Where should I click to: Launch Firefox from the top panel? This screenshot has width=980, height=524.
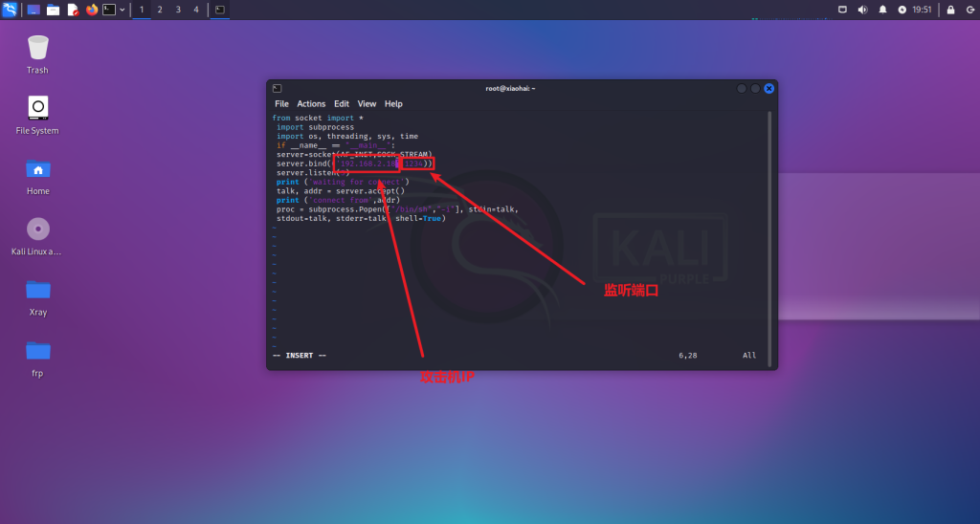(x=92, y=10)
